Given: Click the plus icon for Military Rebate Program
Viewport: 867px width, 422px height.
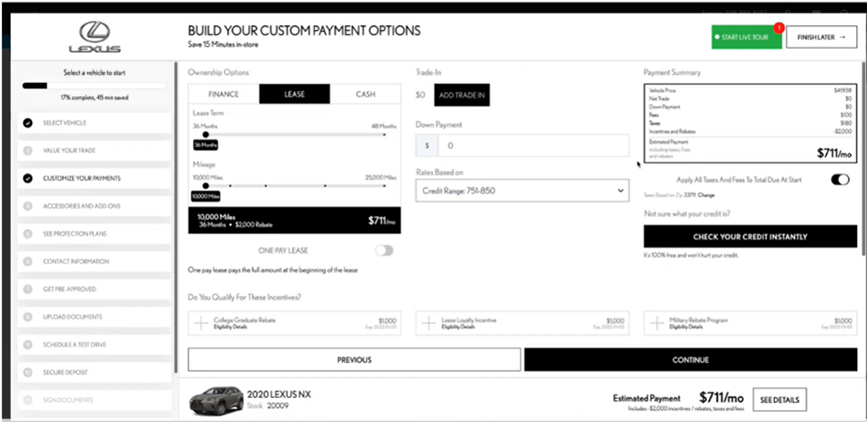Looking at the screenshot, I should coord(657,323).
